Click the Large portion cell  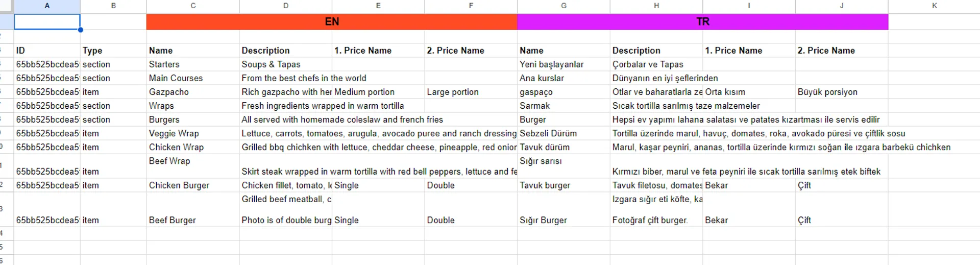point(471,92)
